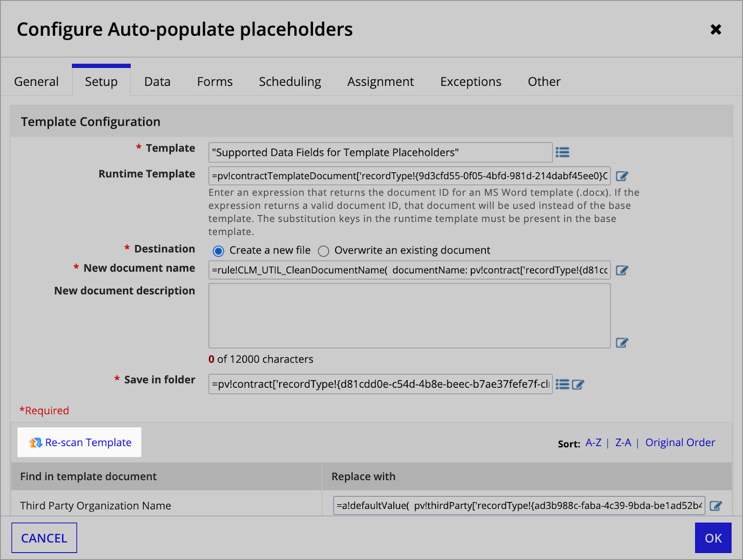The width and height of the screenshot is (743, 560).
Task: Open expression editor for Runtime Template
Action: [622, 176]
